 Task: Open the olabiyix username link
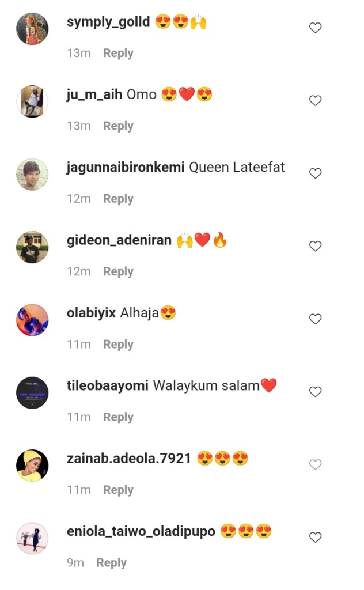[91, 313]
